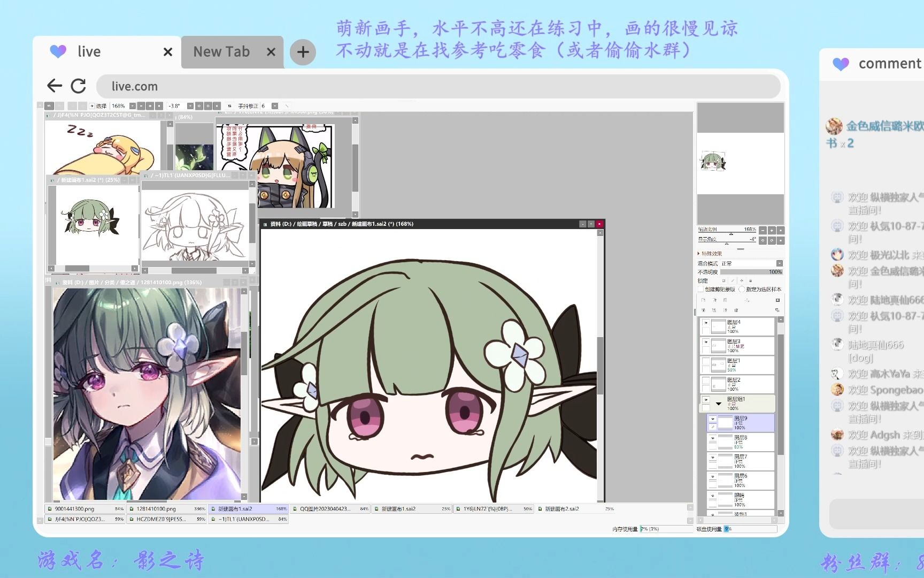Switch to the HCZDMEZ0 document tab
Viewport: 924px width, 578px height.
pos(167,519)
